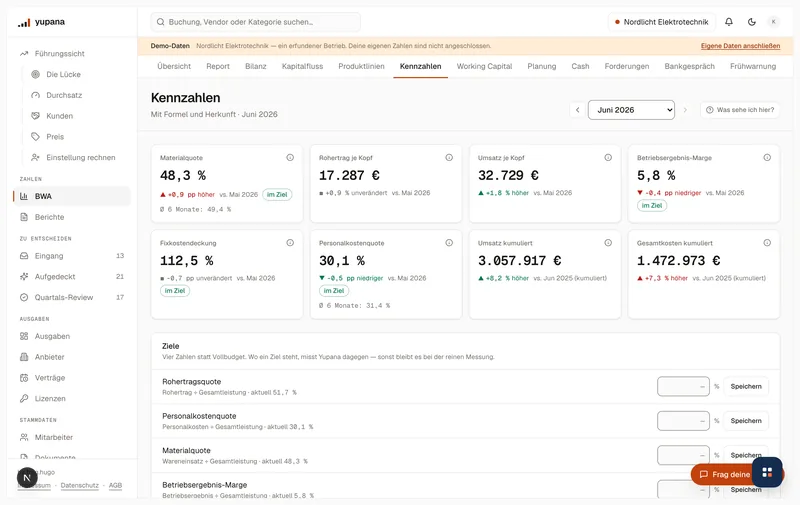
Task: Go to previous month arrow
Action: tap(577, 110)
